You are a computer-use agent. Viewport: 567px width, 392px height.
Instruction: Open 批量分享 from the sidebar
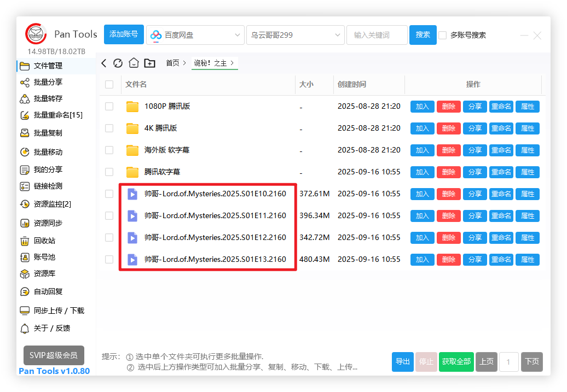(48, 82)
